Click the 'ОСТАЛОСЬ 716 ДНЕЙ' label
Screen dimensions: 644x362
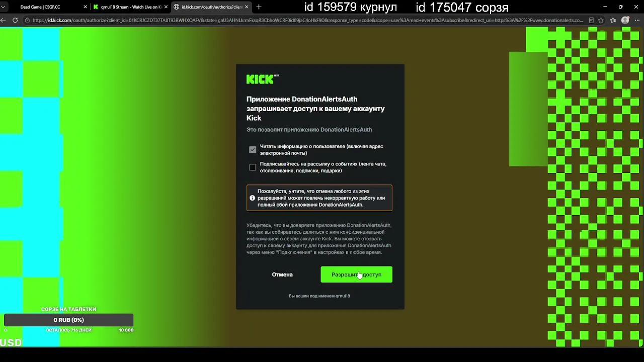coord(69,330)
